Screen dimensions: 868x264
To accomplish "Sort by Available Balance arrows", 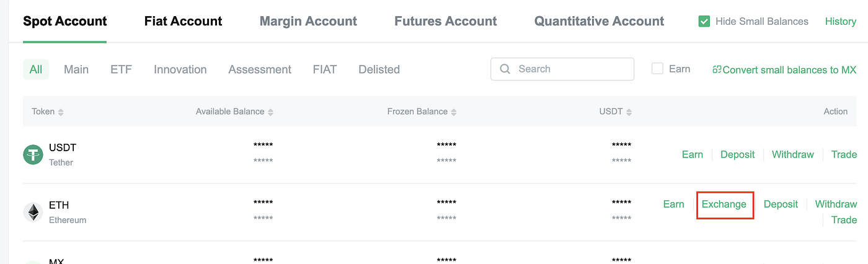I will click(x=271, y=112).
